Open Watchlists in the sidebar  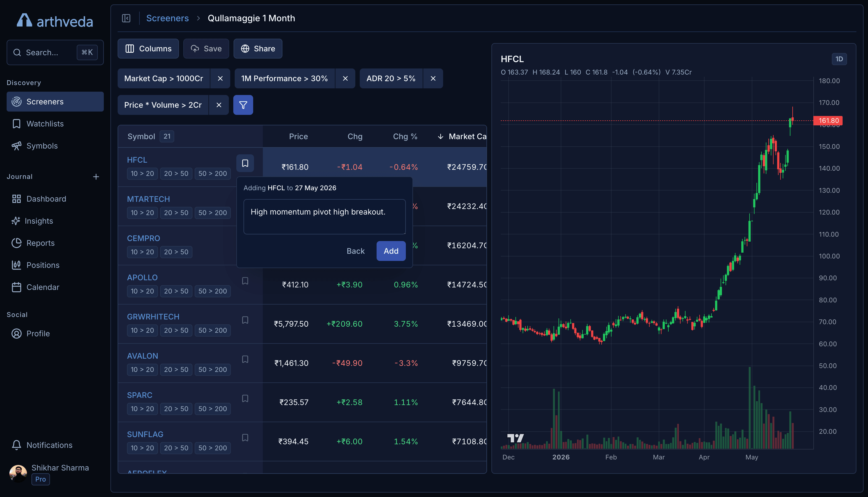pos(55,124)
